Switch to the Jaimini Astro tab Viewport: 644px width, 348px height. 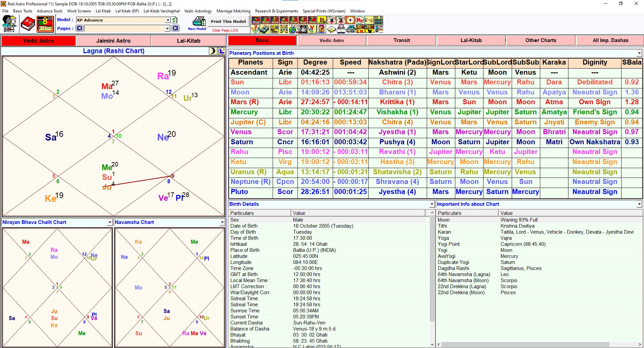113,41
